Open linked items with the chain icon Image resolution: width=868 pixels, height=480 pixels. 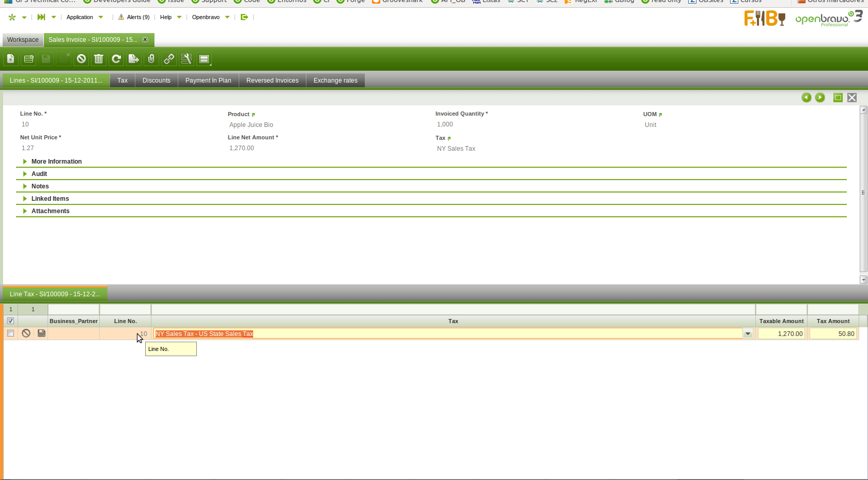169,59
